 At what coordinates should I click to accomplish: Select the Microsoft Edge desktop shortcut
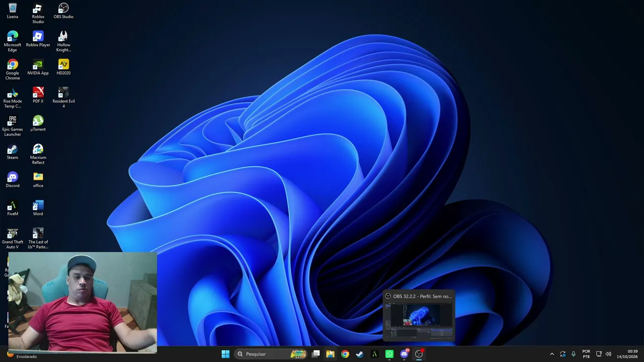tap(13, 42)
